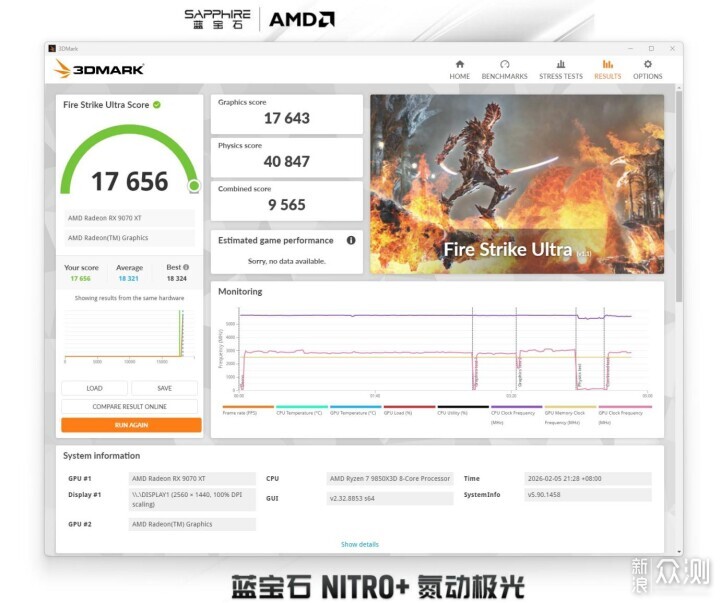The height and width of the screenshot is (603, 720).
Task: Click the SAVE button
Action: click(x=164, y=388)
